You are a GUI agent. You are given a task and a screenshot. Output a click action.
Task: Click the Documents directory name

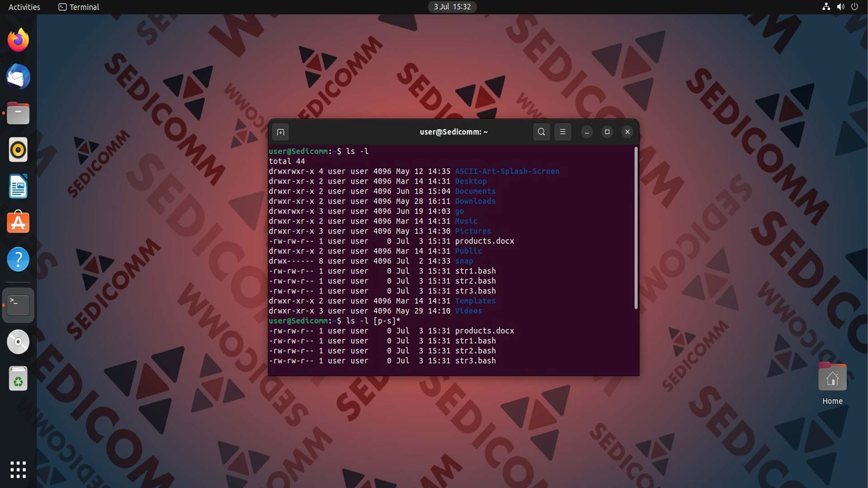(475, 191)
